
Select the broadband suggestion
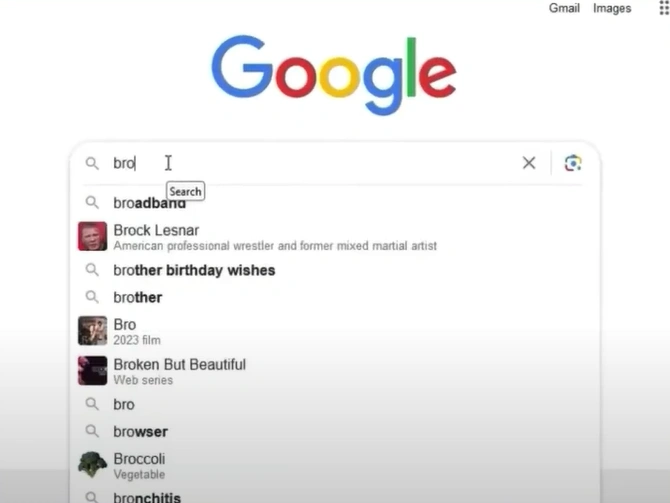point(335,203)
